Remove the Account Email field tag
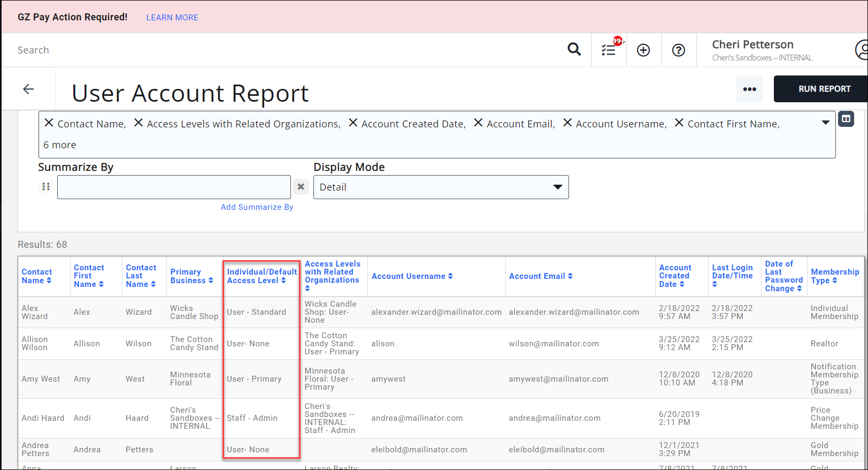Screen dimensions: 868x470 pos(478,123)
